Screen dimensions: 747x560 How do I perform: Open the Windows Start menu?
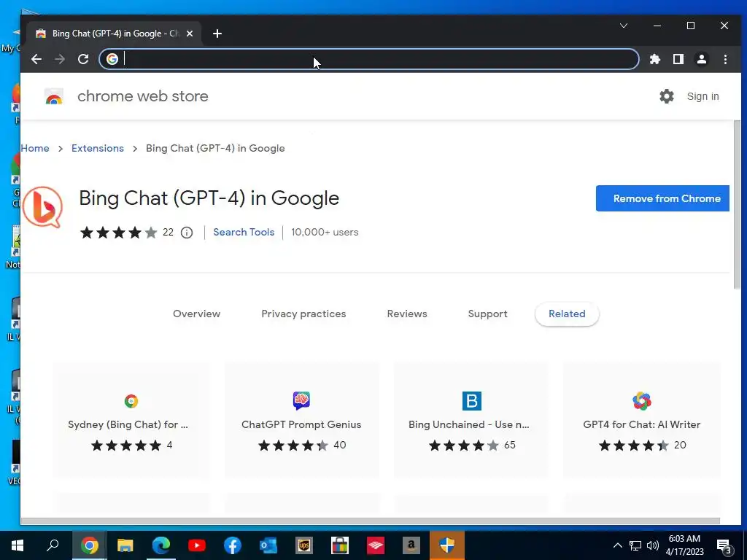coord(18,545)
